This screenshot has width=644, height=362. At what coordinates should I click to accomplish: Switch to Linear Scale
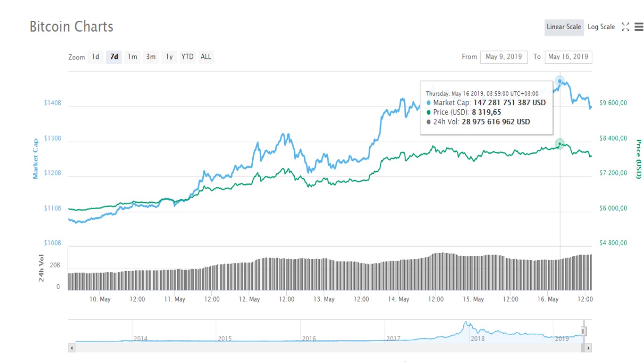coord(564,27)
